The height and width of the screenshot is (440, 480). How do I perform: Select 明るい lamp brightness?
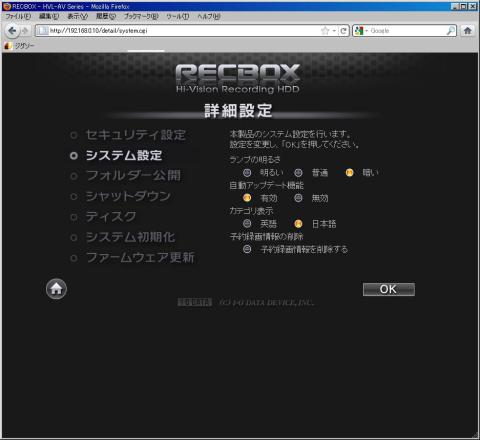point(247,173)
